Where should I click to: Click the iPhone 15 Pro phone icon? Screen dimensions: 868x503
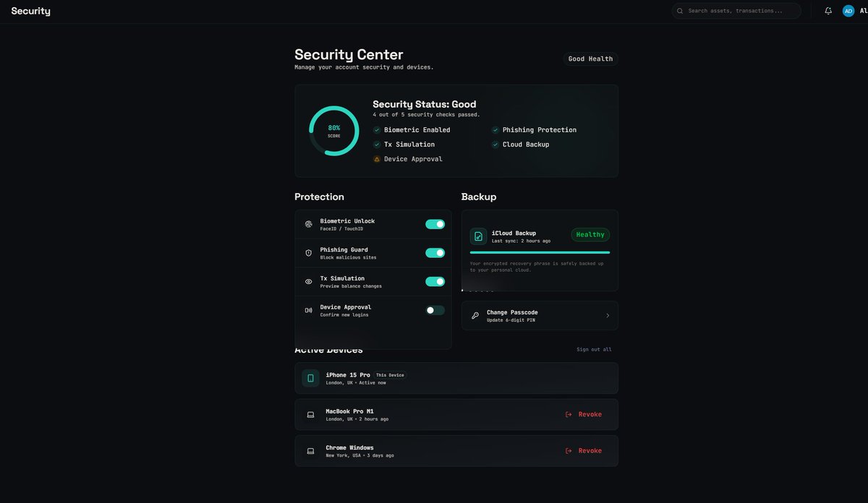coord(310,378)
